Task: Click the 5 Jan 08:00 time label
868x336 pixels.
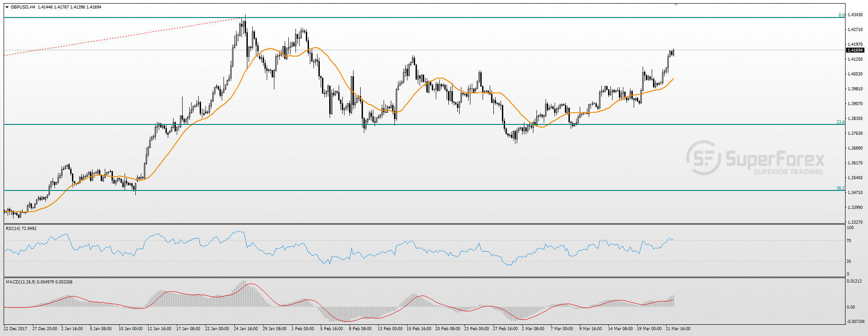Action: [x=101, y=329]
